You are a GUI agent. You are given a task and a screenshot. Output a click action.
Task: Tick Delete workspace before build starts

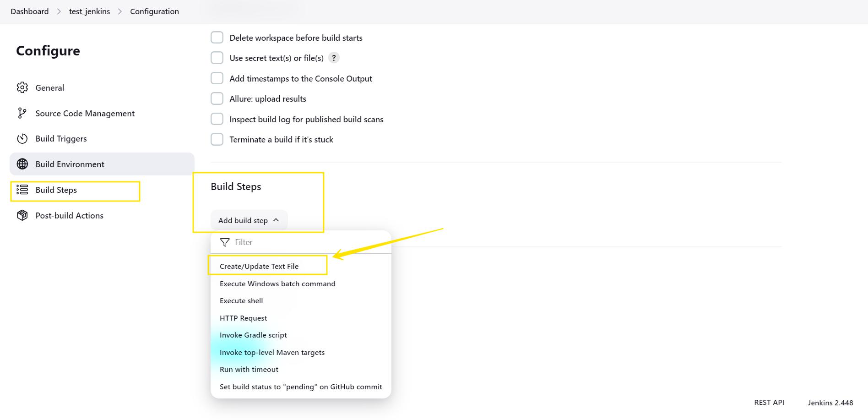point(217,38)
